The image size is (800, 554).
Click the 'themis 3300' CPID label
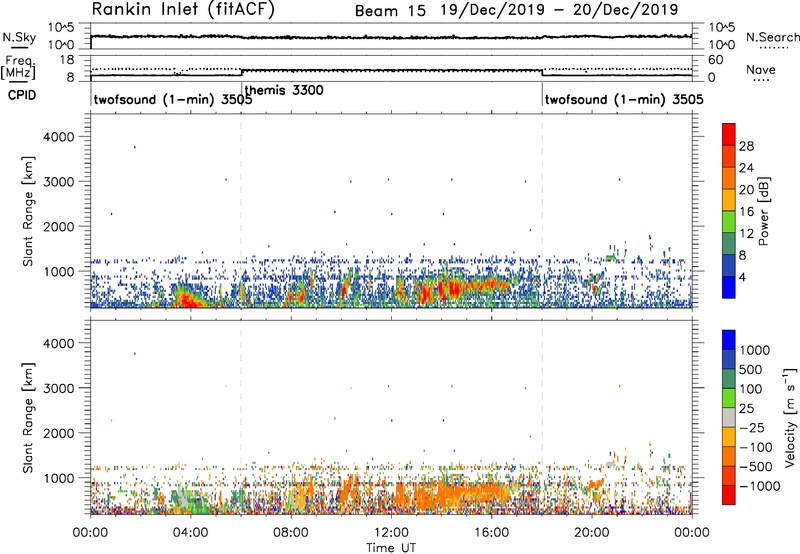pos(284,91)
